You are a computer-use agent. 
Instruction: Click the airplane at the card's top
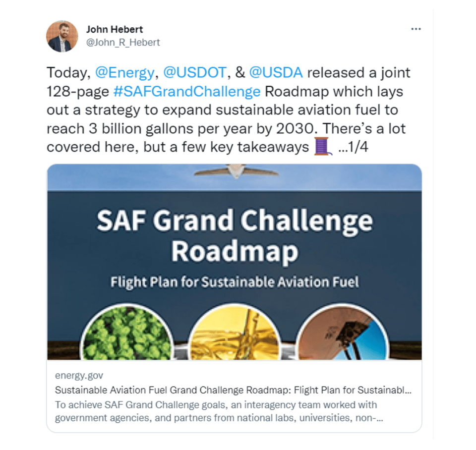click(235, 171)
